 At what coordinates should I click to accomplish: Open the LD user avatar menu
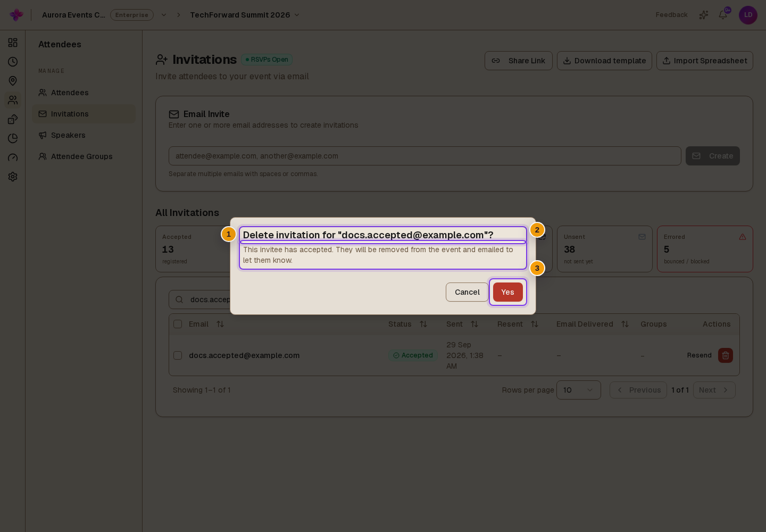point(748,15)
